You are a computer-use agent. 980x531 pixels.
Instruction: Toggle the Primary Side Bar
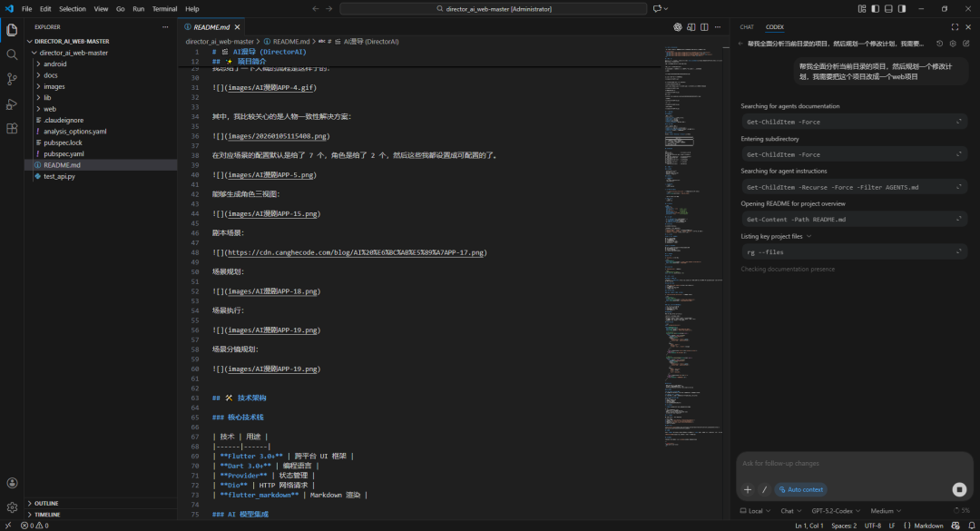tap(875, 9)
